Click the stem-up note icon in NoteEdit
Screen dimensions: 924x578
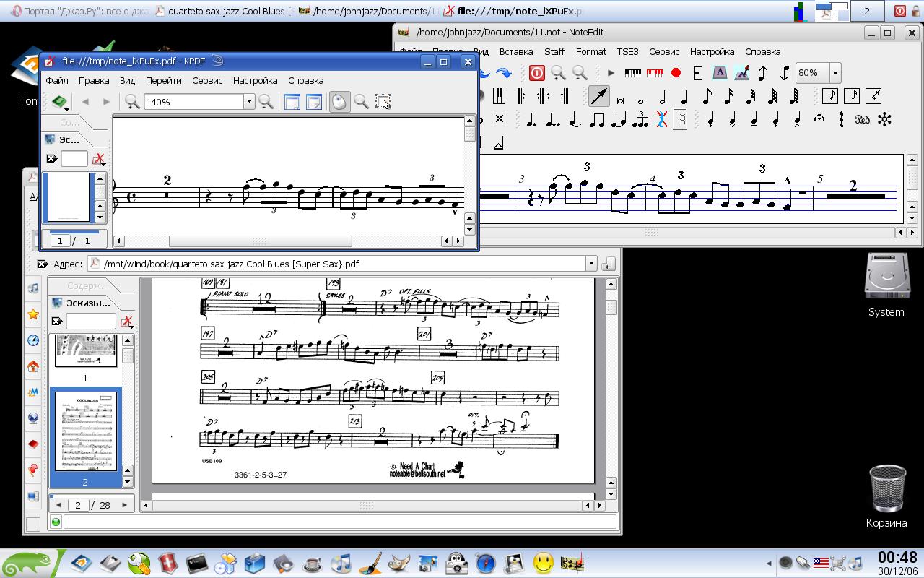coord(763,73)
